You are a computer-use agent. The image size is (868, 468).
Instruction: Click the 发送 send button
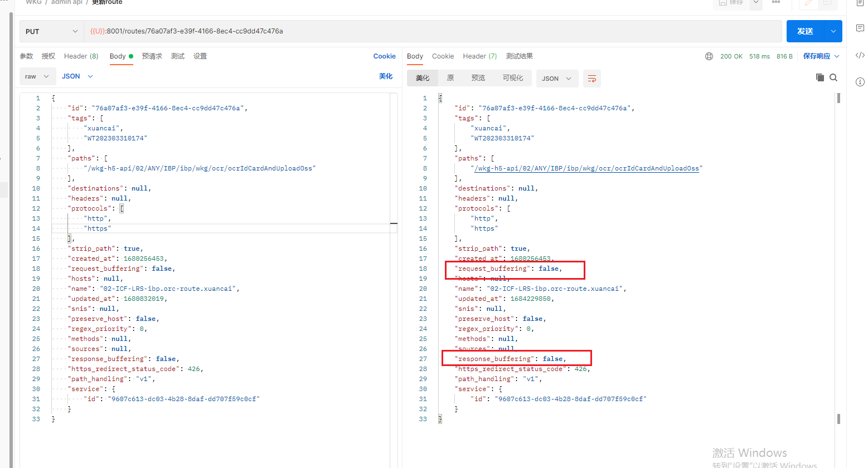click(x=805, y=31)
